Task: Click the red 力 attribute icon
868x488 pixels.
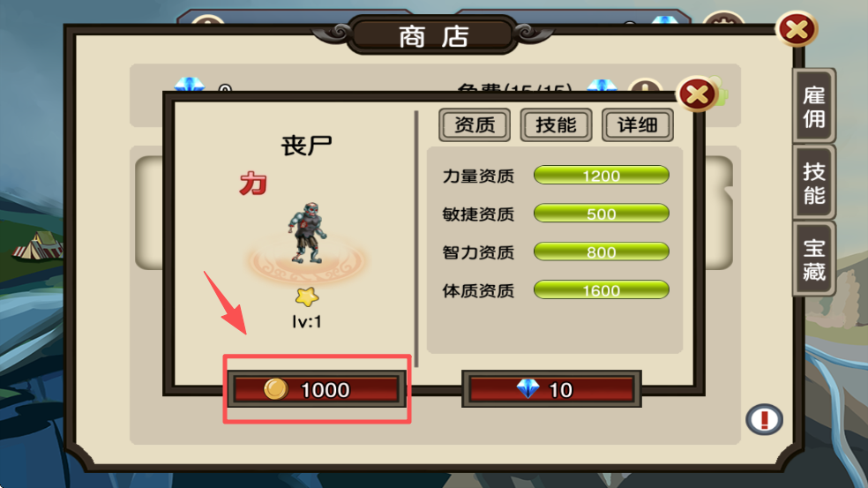Action: click(x=253, y=184)
